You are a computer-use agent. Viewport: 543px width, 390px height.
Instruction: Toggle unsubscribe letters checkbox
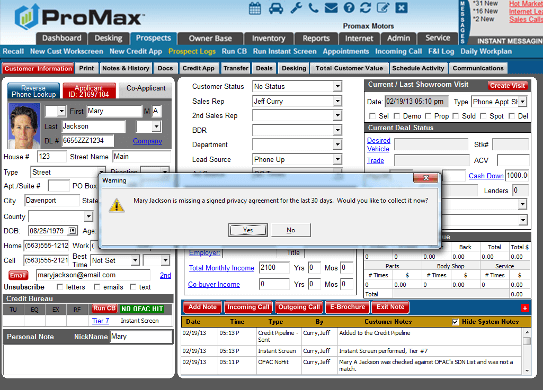tap(60, 287)
